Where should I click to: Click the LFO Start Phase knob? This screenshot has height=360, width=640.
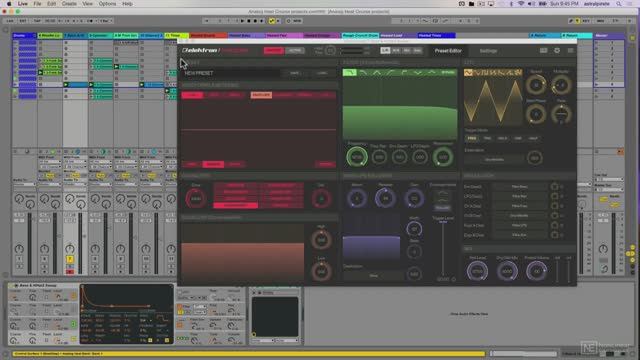(536, 114)
